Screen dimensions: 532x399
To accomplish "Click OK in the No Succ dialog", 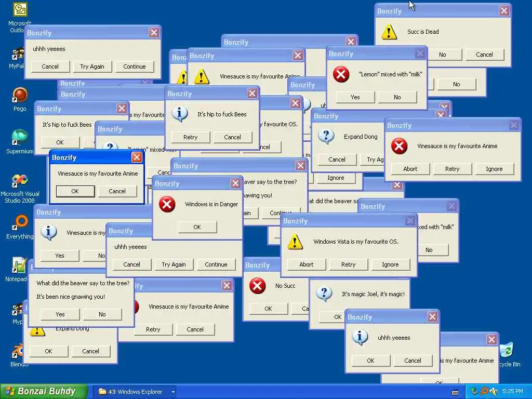I will point(268,309).
